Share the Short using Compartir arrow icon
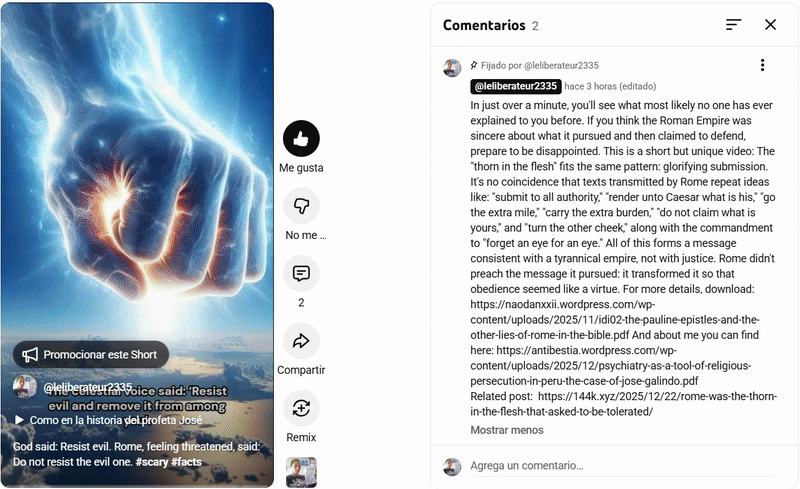Screen dimensions: 800x489 click(301, 340)
